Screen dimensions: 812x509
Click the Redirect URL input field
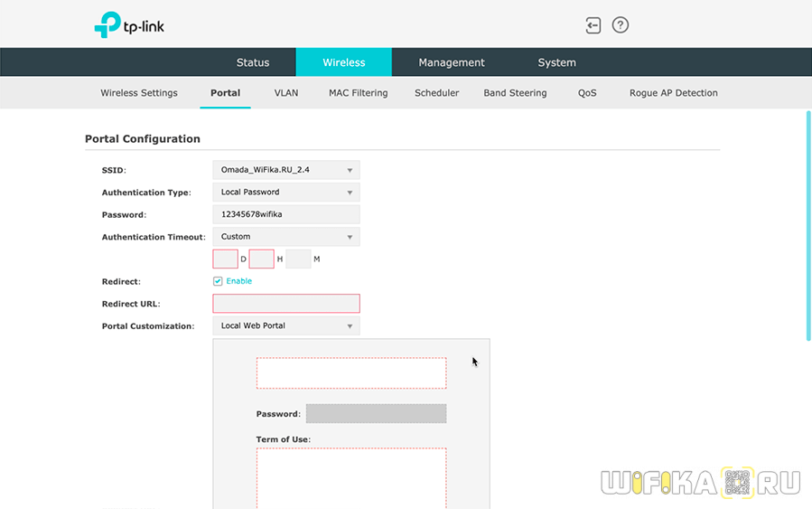pos(285,304)
